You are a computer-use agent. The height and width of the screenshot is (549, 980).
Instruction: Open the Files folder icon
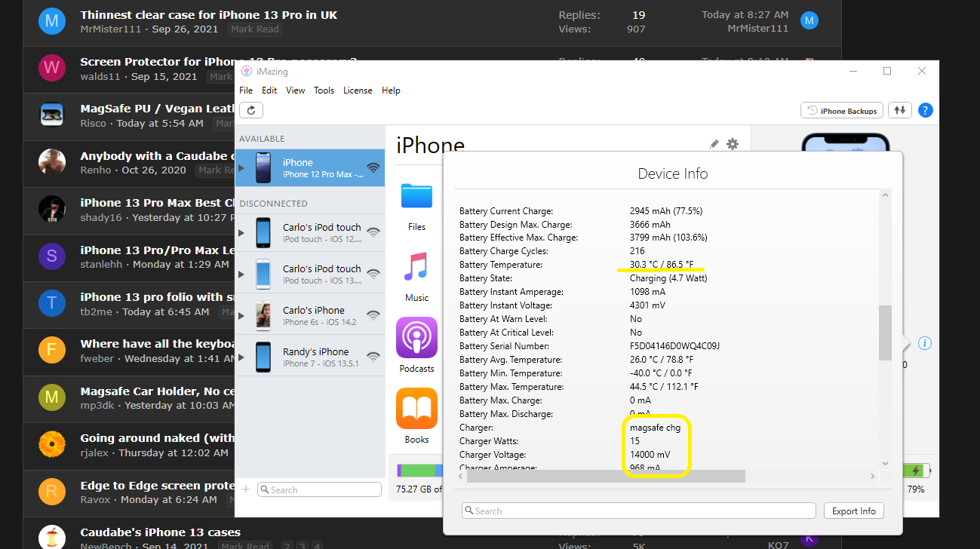416,195
